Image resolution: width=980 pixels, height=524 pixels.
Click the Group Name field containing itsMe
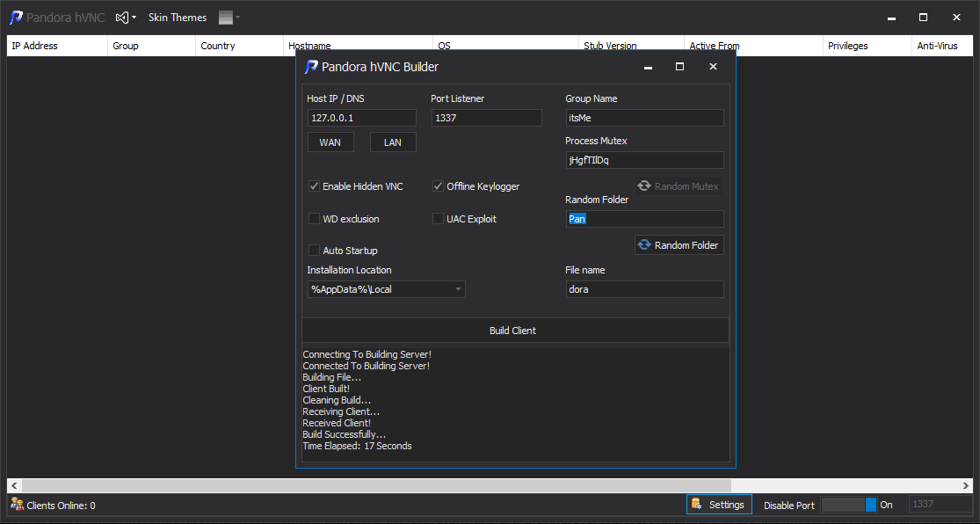click(644, 118)
